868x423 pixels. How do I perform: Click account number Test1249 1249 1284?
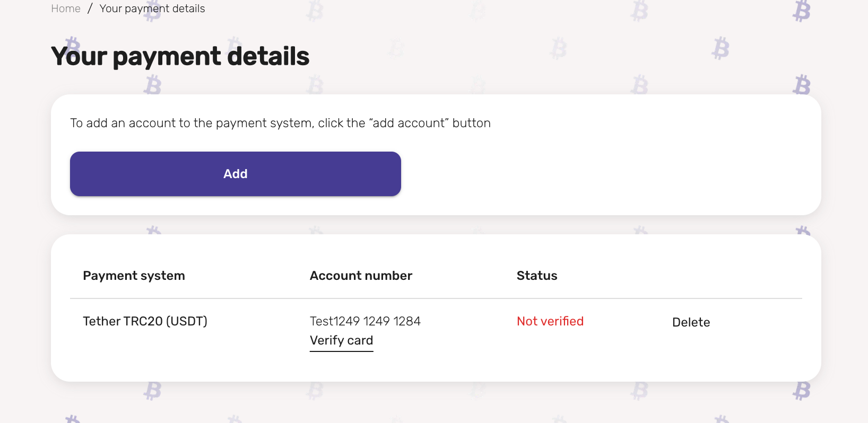365,321
